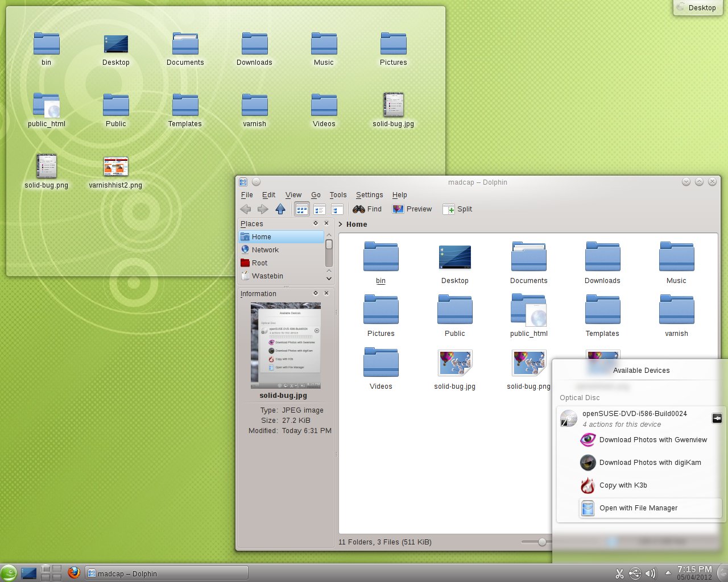Select Open with File Manager action
This screenshot has width=728, height=582.
tap(638, 508)
